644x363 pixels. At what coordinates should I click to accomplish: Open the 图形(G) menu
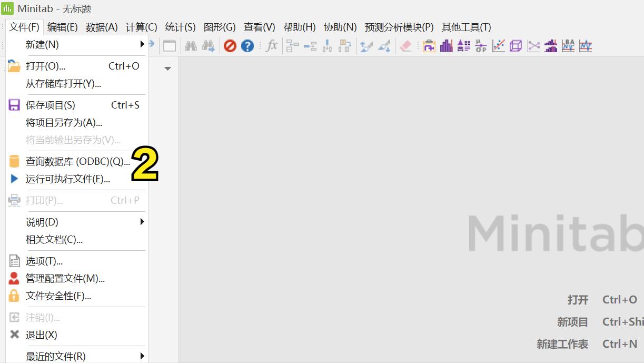pos(220,27)
